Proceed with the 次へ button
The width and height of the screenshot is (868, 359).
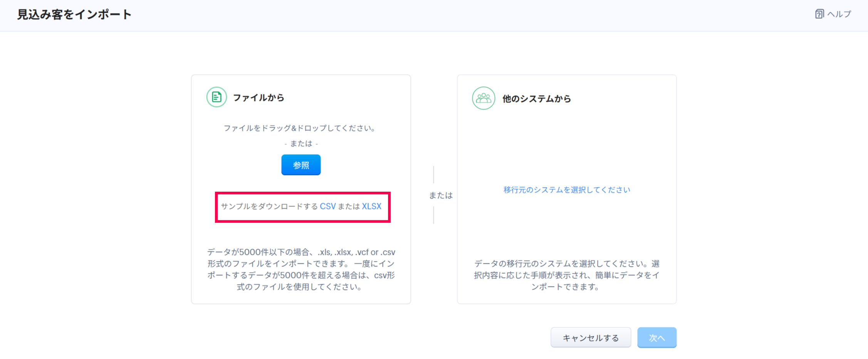656,338
